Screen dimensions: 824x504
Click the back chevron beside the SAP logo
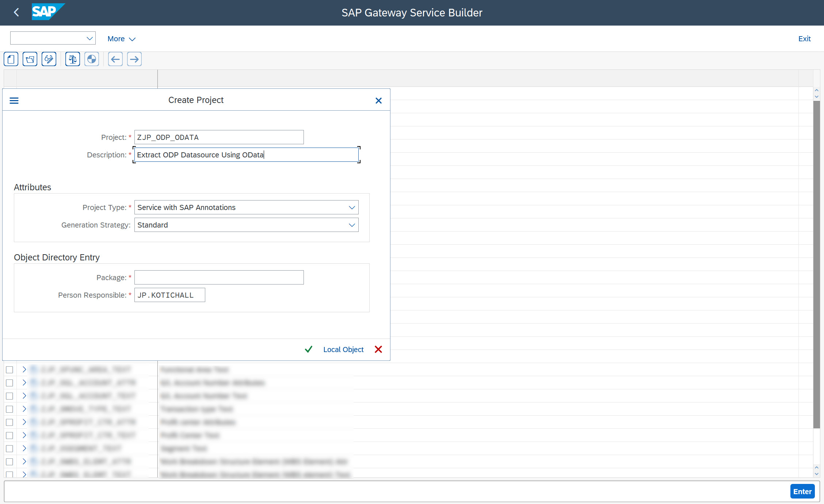point(16,12)
